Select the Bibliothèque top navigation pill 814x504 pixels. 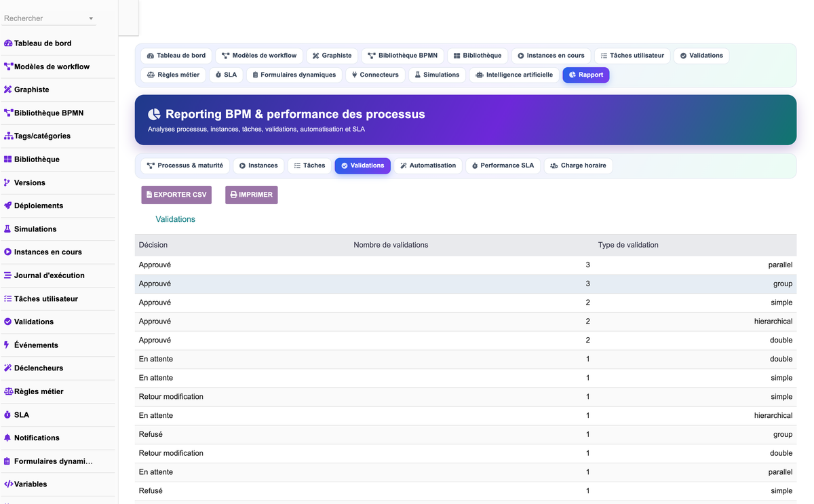tap(478, 56)
